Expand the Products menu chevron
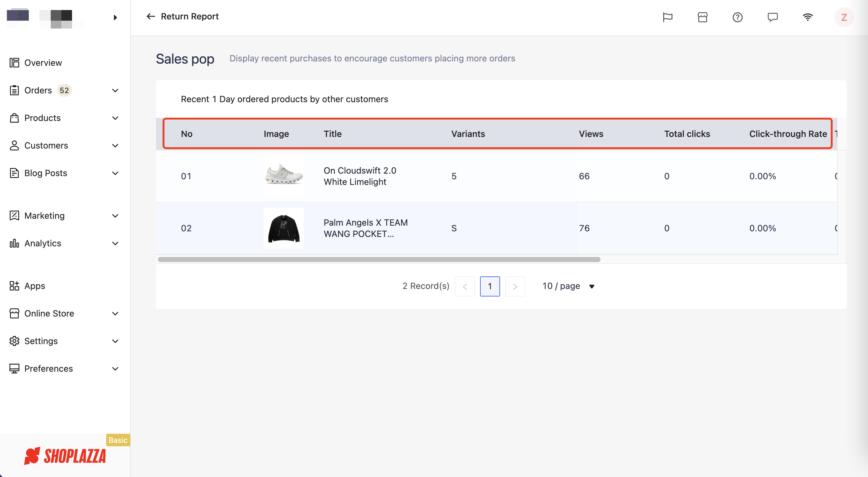This screenshot has height=477, width=868. pos(115,118)
